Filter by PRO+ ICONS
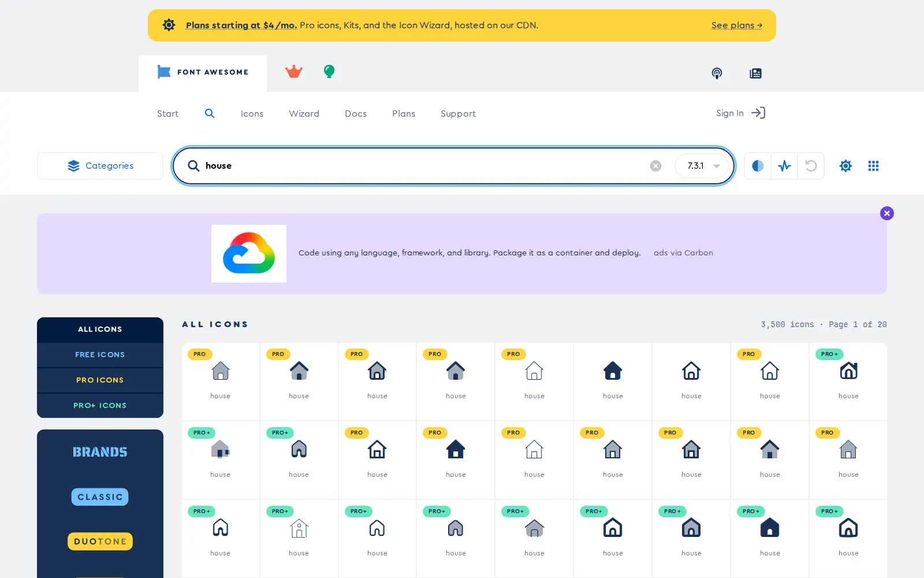Screen dimensions: 924x578 click(x=100, y=406)
